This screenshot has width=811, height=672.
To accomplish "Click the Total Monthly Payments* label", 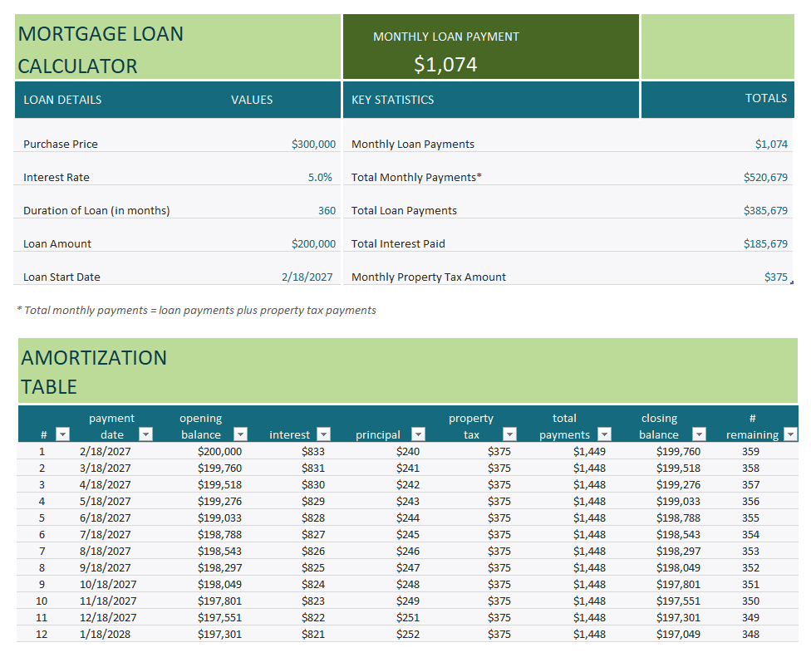I will [x=416, y=177].
